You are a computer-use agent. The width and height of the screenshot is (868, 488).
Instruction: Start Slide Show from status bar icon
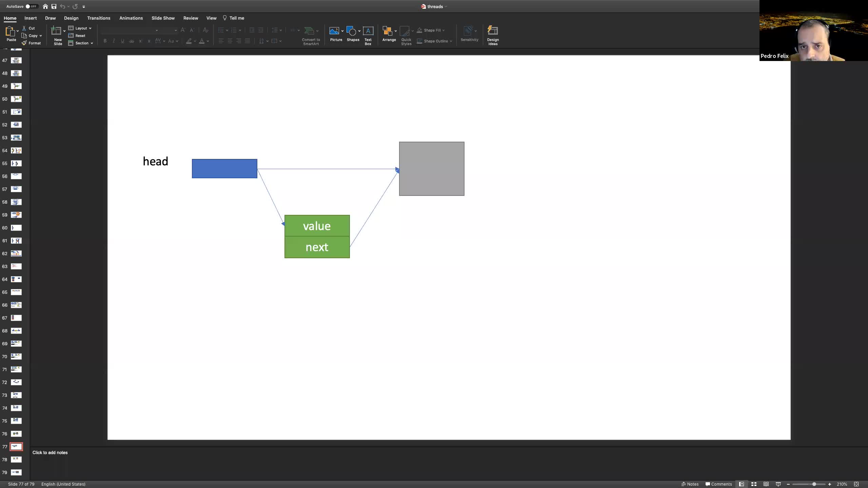coord(778,484)
